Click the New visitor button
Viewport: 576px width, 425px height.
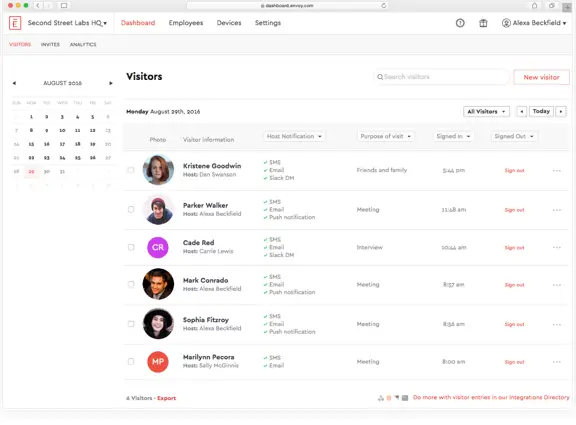(x=541, y=77)
